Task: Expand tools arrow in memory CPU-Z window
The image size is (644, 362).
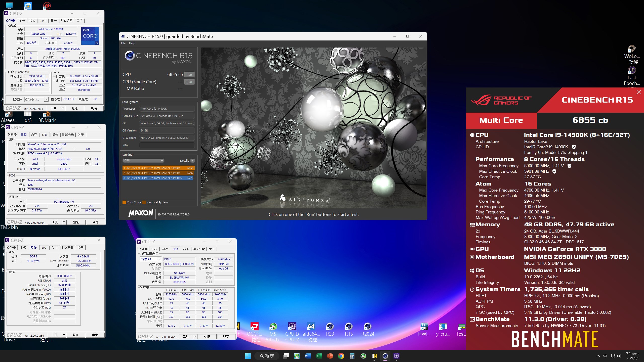Action: click(64, 335)
